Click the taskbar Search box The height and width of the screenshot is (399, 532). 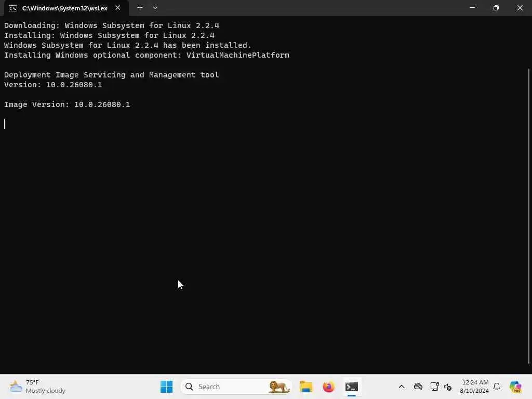click(236, 387)
